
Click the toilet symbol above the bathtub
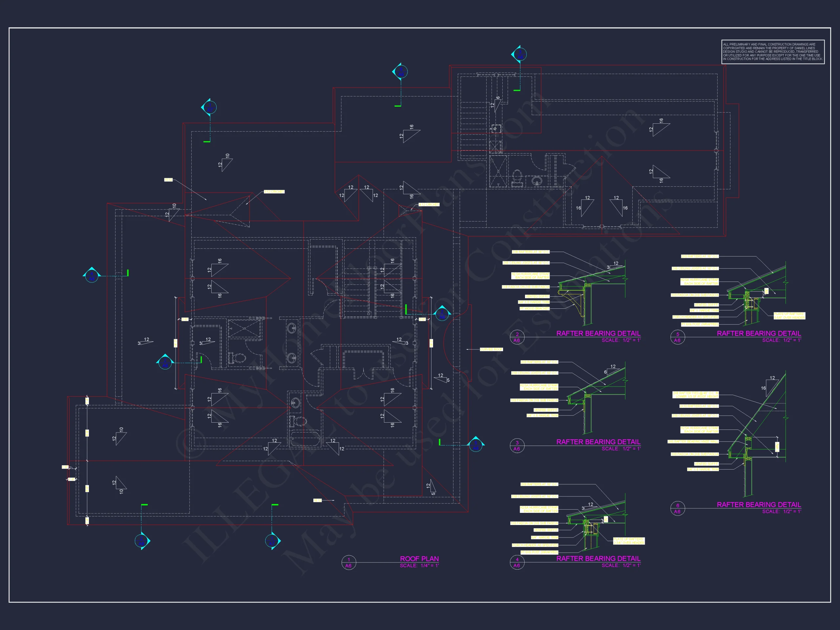coord(298,422)
